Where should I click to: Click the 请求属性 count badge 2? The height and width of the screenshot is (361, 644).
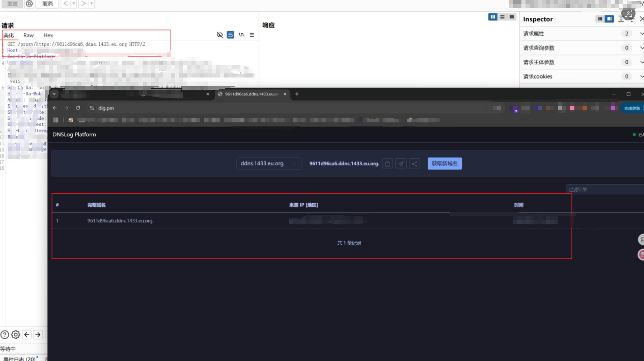pyautogui.click(x=627, y=34)
